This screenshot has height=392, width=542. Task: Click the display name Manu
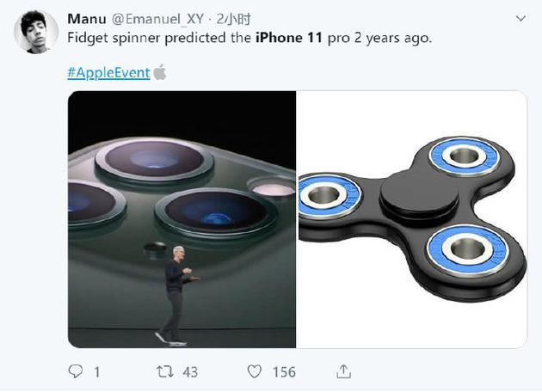coord(87,18)
